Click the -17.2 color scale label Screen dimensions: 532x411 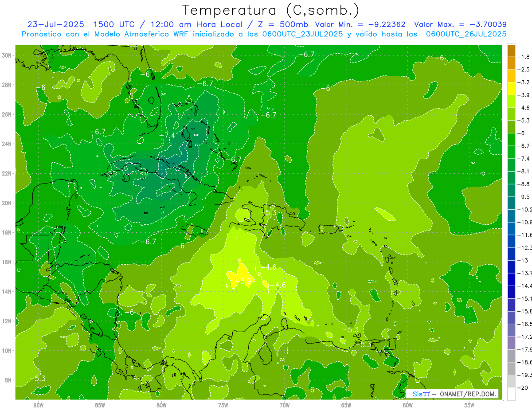click(x=525, y=337)
